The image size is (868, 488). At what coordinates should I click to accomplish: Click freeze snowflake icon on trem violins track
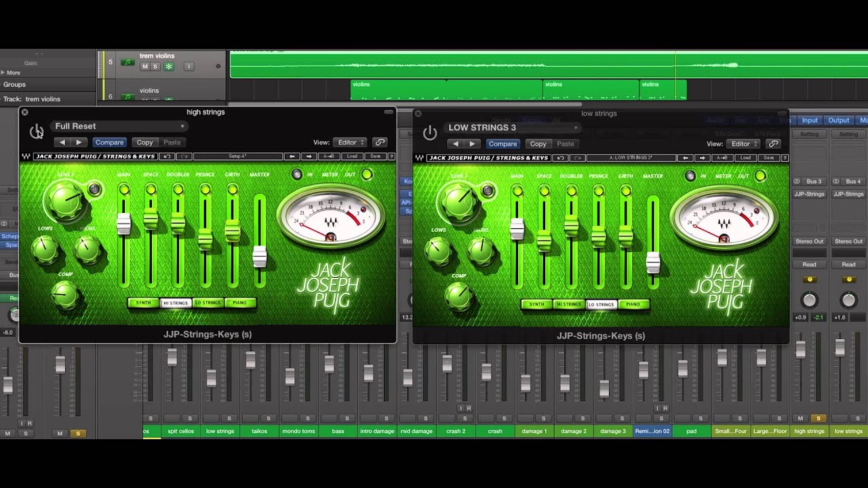pos(169,66)
